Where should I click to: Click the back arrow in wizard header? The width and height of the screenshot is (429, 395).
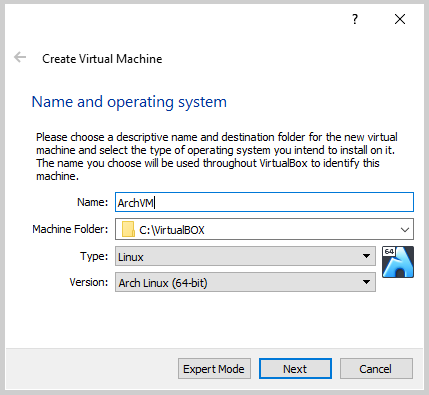click(20, 57)
